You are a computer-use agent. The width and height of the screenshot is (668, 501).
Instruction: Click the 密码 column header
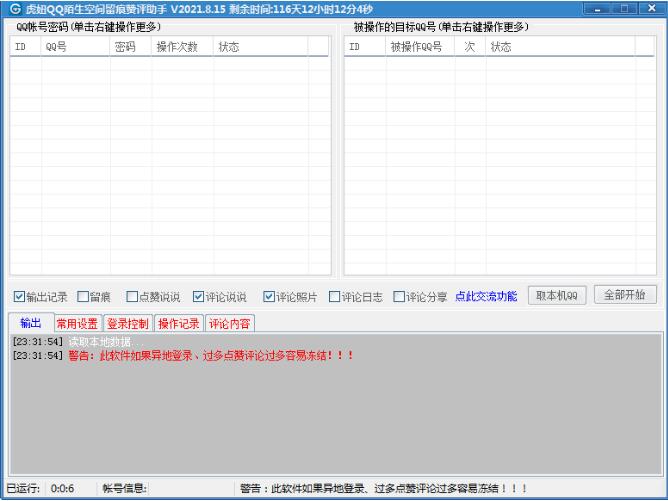point(131,46)
